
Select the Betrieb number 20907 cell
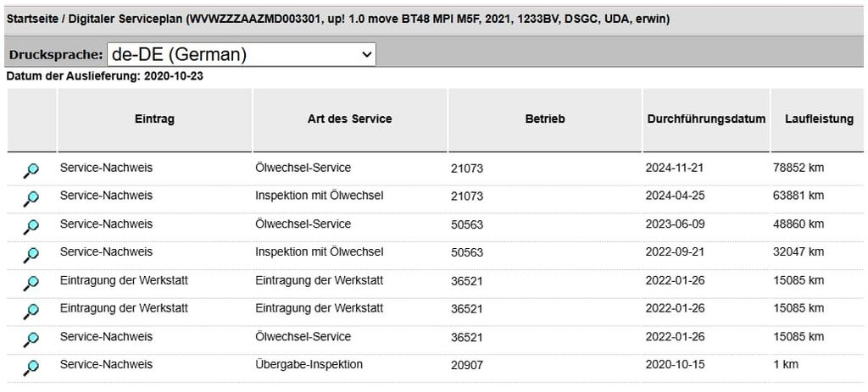[466, 365]
